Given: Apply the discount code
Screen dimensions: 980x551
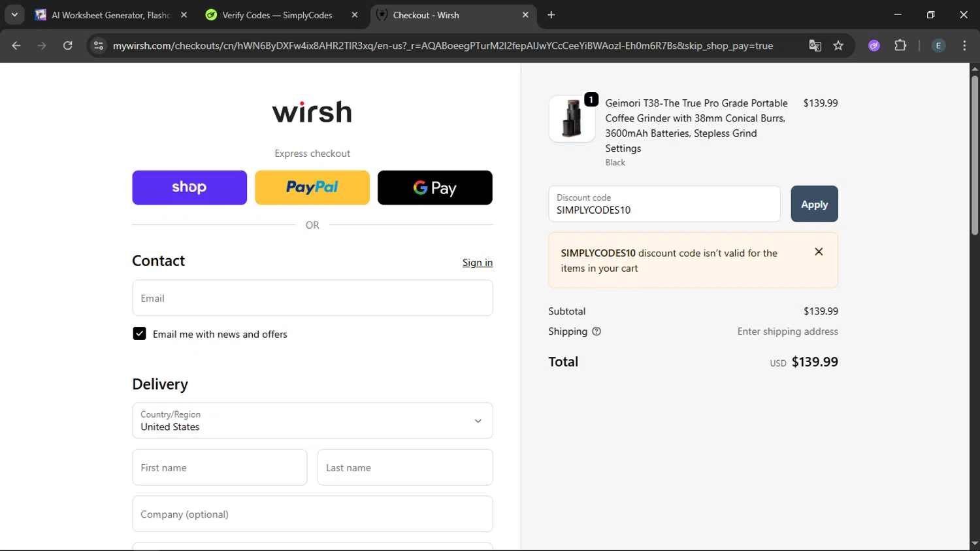Looking at the screenshot, I should pos(814,204).
